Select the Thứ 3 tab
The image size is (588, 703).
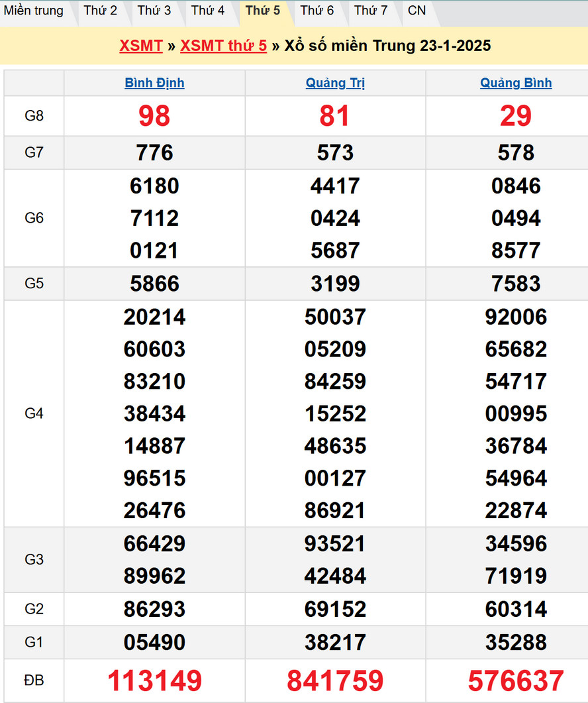click(154, 11)
